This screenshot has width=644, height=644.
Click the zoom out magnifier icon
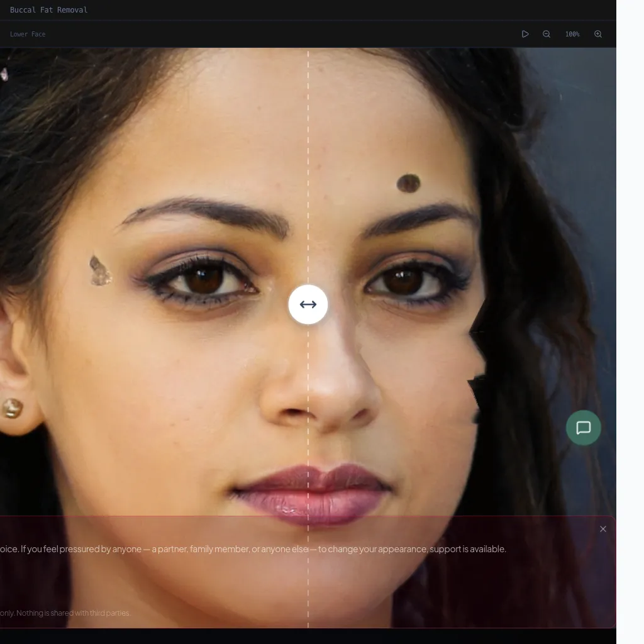pos(547,34)
